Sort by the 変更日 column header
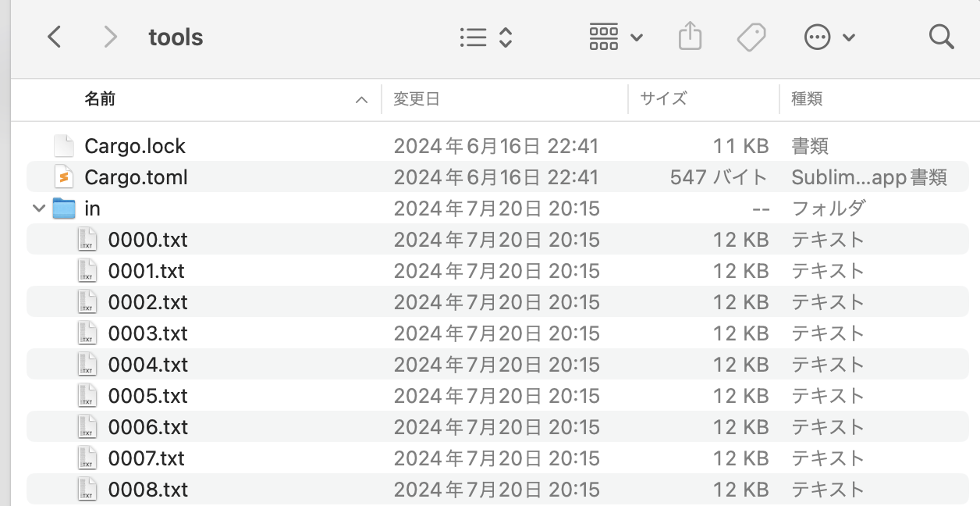Viewport: 980px width, 506px height. pyautogui.click(x=415, y=99)
